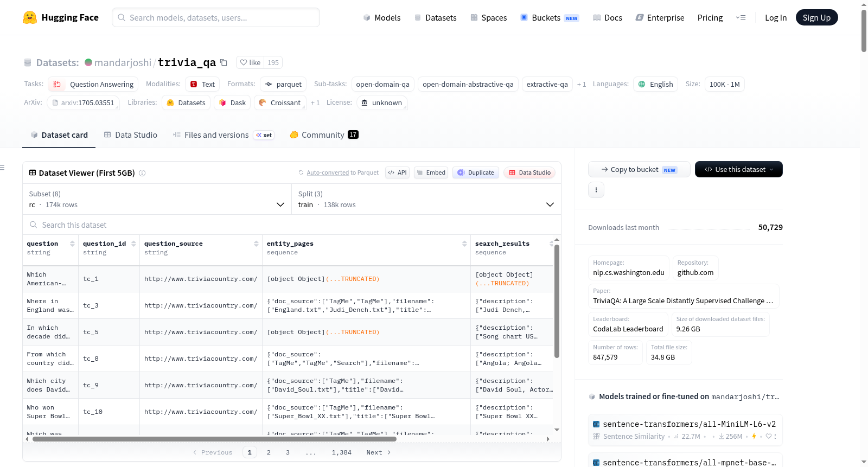The width and height of the screenshot is (868, 467).
Task: Expand the +1 more libraries
Action: click(x=315, y=103)
